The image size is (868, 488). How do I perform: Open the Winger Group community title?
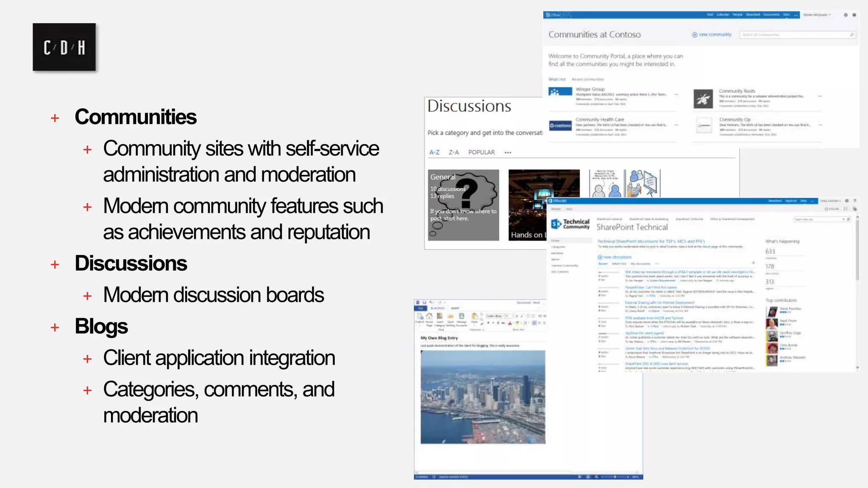click(x=590, y=89)
